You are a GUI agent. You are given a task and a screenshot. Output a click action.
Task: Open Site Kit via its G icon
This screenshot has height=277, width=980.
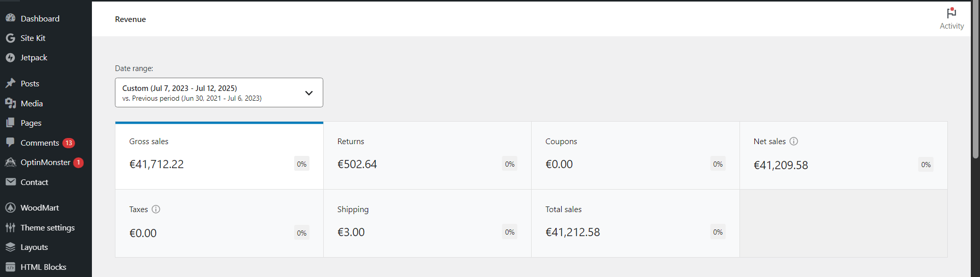10,38
